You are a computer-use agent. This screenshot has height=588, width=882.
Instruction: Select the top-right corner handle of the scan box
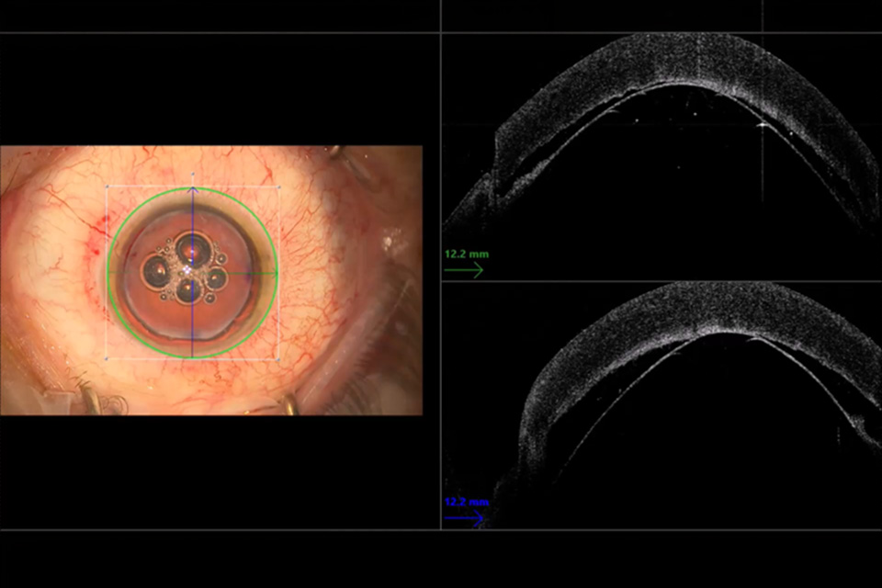(278, 187)
